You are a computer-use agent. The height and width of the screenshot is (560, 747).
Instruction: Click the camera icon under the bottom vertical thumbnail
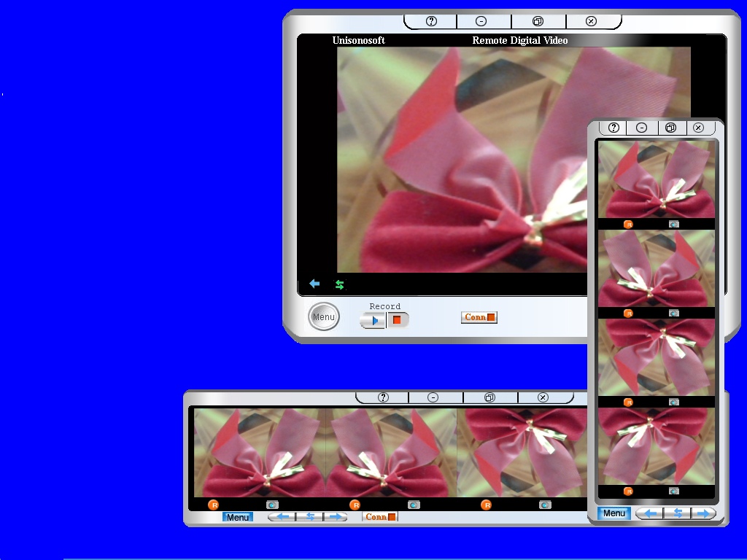pos(673,491)
